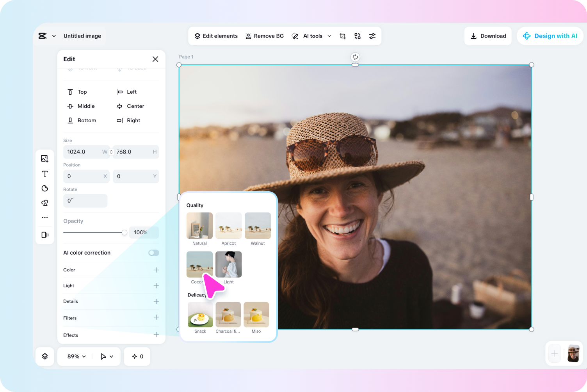
Task: Click the Quality category heading
Action: pyautogui.click(x=195, y=205)
